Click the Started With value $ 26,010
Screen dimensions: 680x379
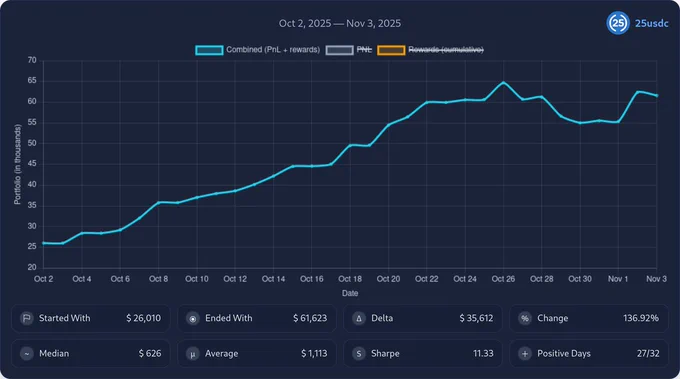tap(144, 318)
